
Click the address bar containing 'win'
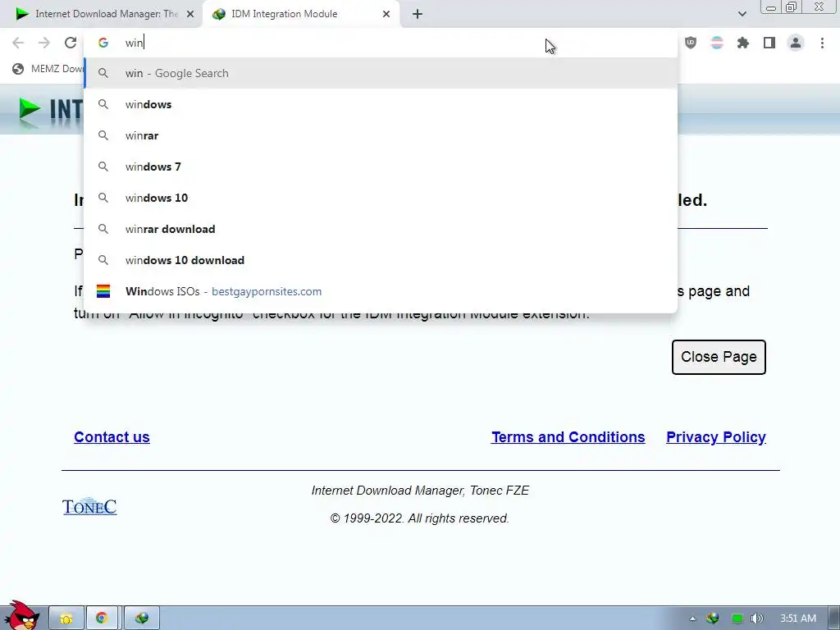click(x=381, y=43)
